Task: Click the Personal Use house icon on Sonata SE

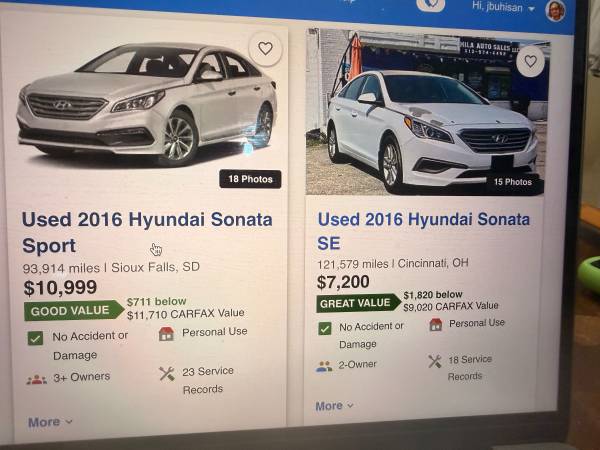Action: coord(436,325)
